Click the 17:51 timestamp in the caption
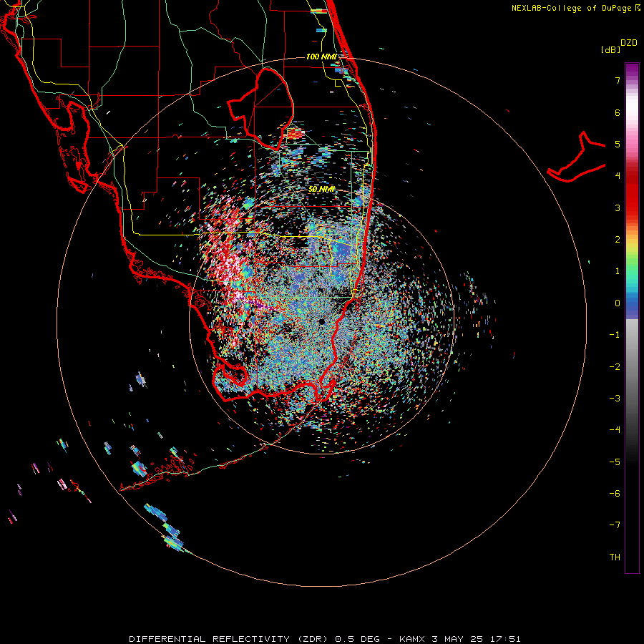 (506, 639)
